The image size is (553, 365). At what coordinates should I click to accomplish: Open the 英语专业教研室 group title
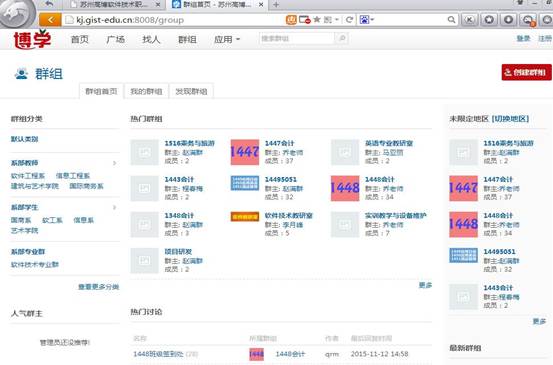coord(389,143)
